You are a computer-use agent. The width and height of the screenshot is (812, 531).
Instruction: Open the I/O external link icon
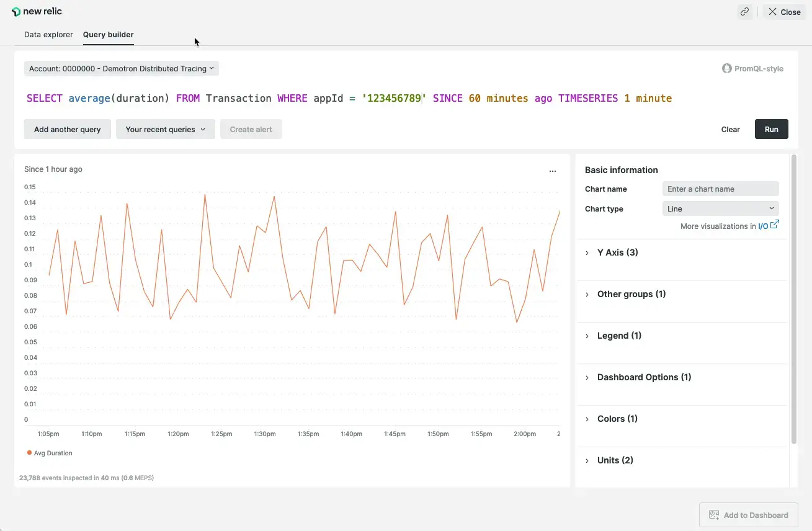click(x=774, y=225)
